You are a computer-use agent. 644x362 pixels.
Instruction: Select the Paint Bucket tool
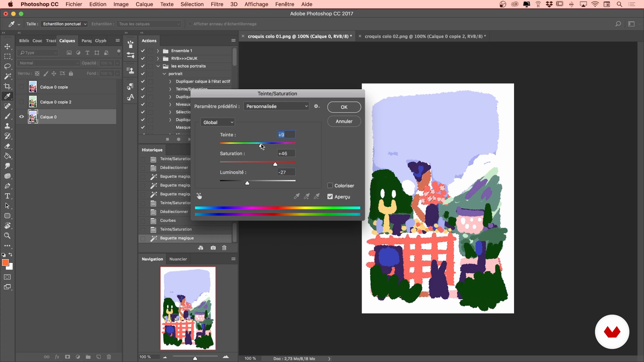click(7, 156)
